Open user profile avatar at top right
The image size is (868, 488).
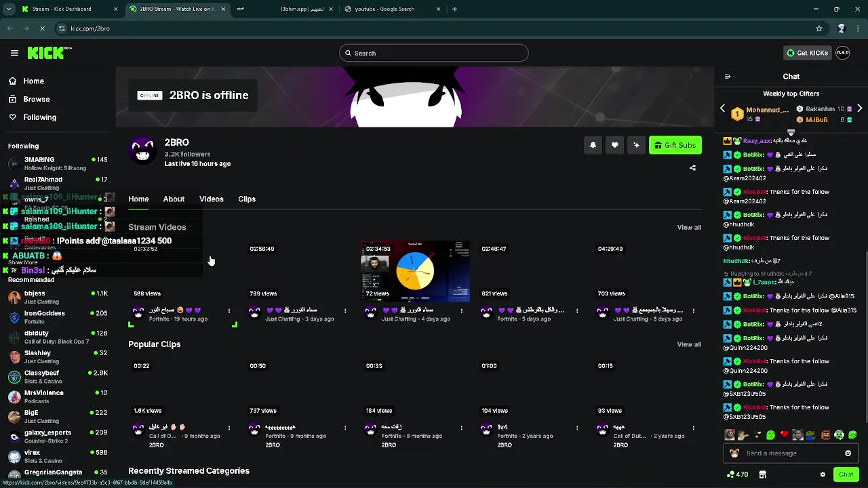click(843, 53)
